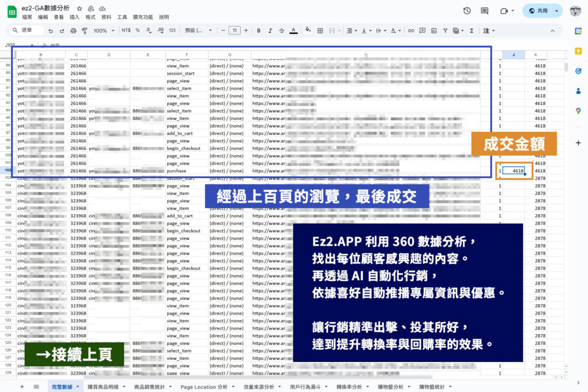Open the 注 input tools dropdown

pos(489,31)
